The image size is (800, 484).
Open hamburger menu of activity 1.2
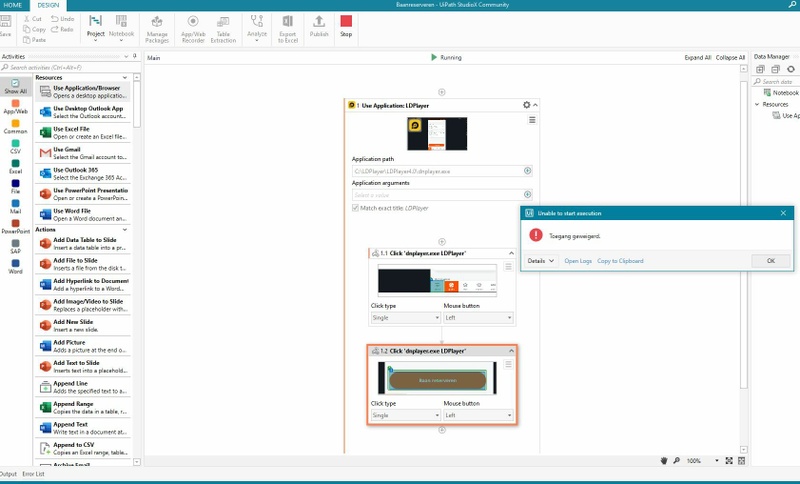pyautogui.click(x=508, y=364)
